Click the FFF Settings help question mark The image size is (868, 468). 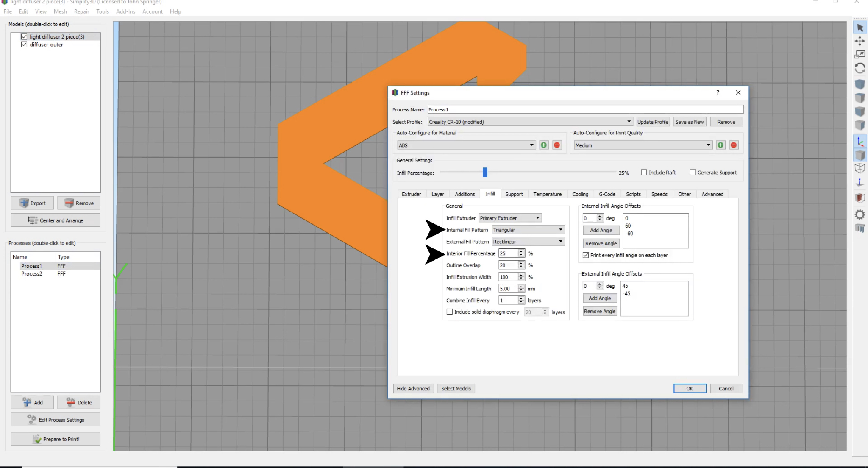click(x=718, y=92)
